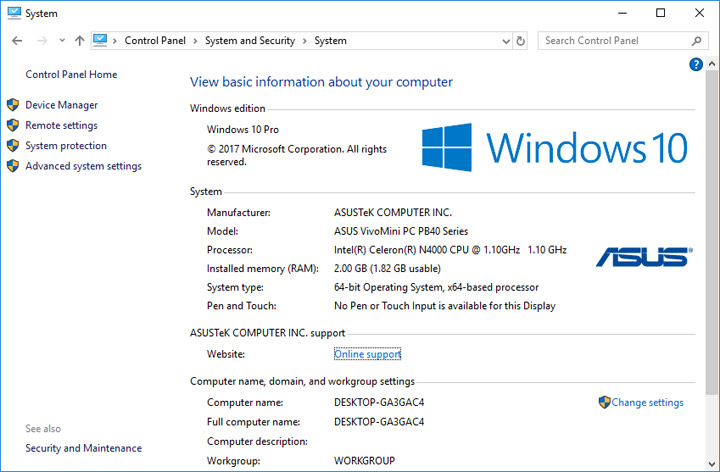Click 'ASUS VivoMini PC PB40 Series' model text
The image size is (720, 472).
point(401,231)
